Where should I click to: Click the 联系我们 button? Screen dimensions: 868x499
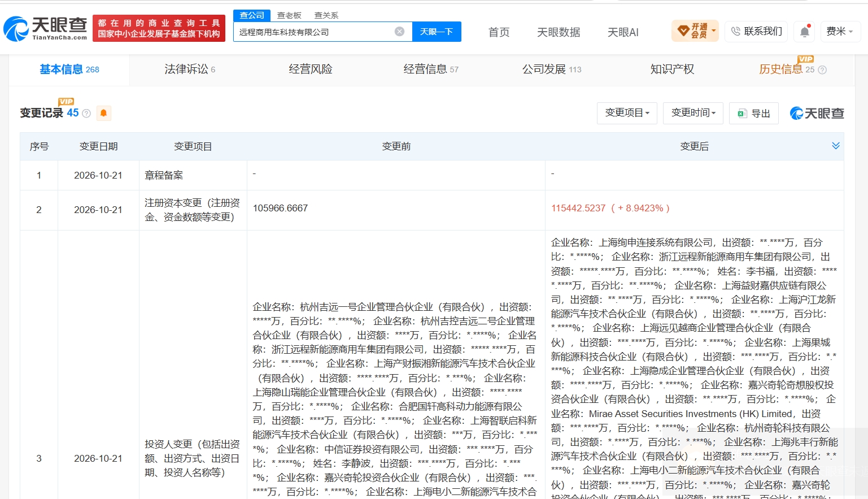tap(757, 32)
